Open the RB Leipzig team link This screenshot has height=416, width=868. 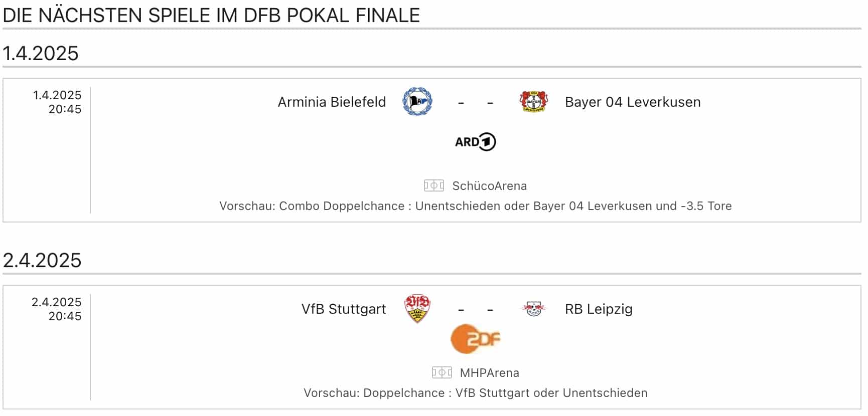599,309
